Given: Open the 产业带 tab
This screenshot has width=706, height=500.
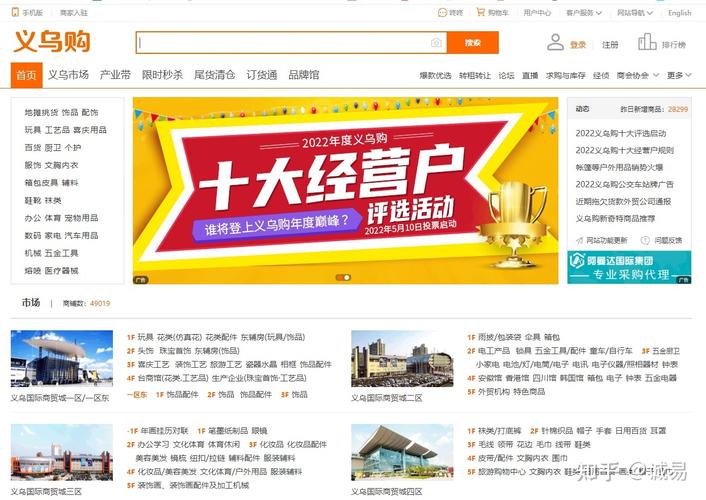Looking at the screenshot, I should 115,75.
